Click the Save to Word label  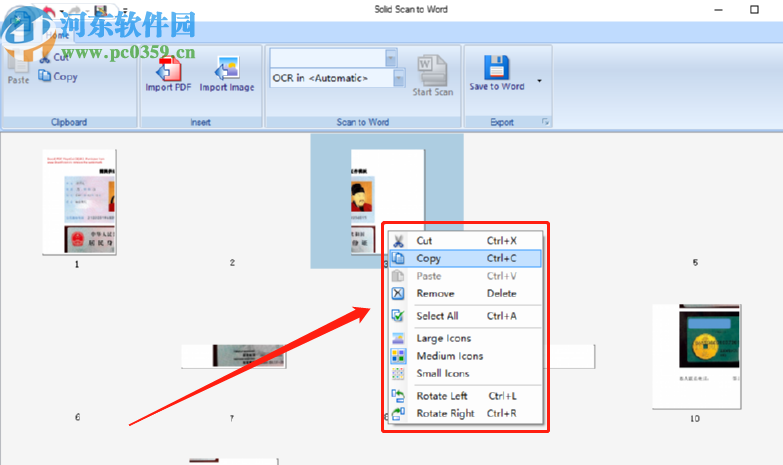[x=497, y=86]
